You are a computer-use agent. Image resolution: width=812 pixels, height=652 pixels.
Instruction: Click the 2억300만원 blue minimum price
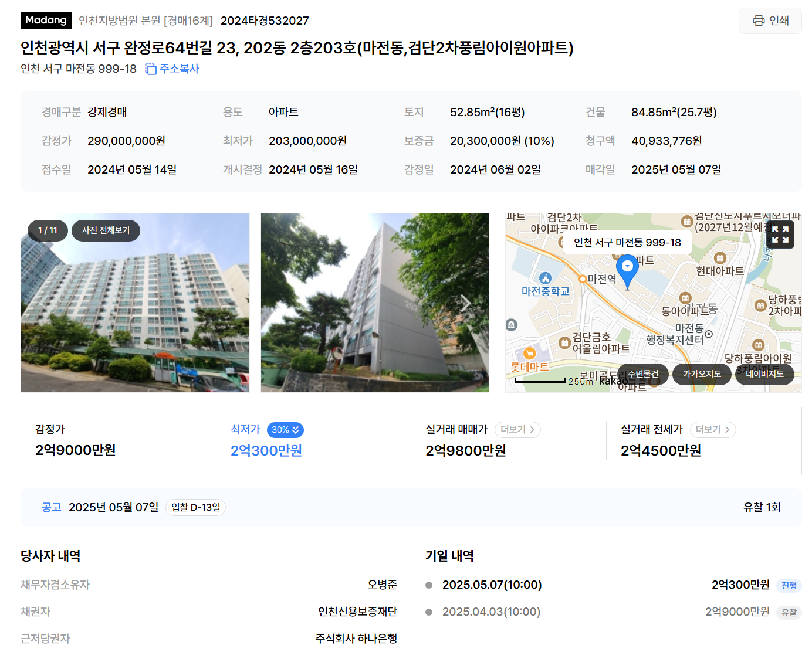tap(266, 450)
